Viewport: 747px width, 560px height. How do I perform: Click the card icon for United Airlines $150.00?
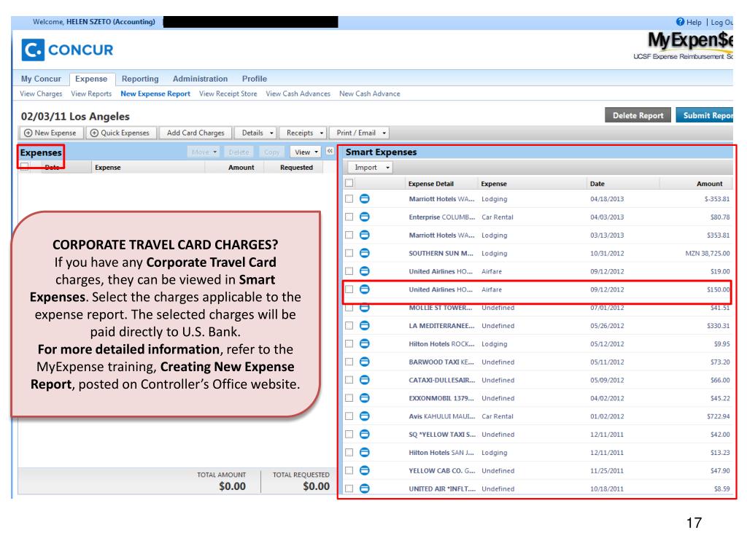coord(365,289)
